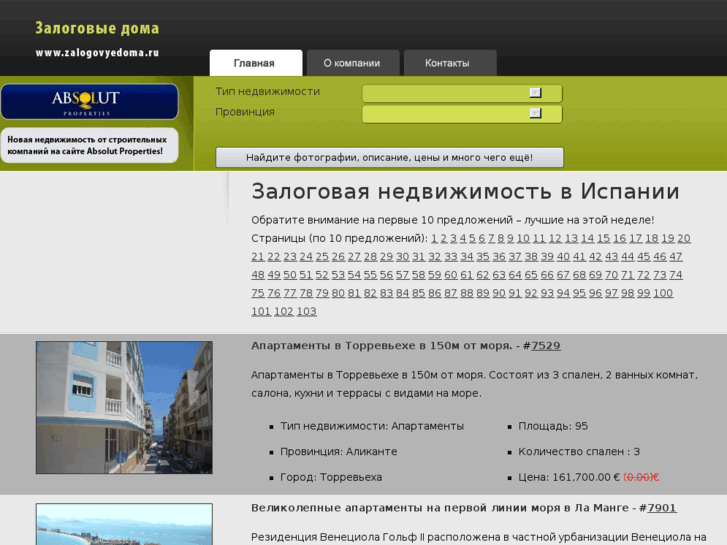Viewport: 727px width, 545px height.
Task: Open the Контакты tab
Action: click(x=450, y=63)
